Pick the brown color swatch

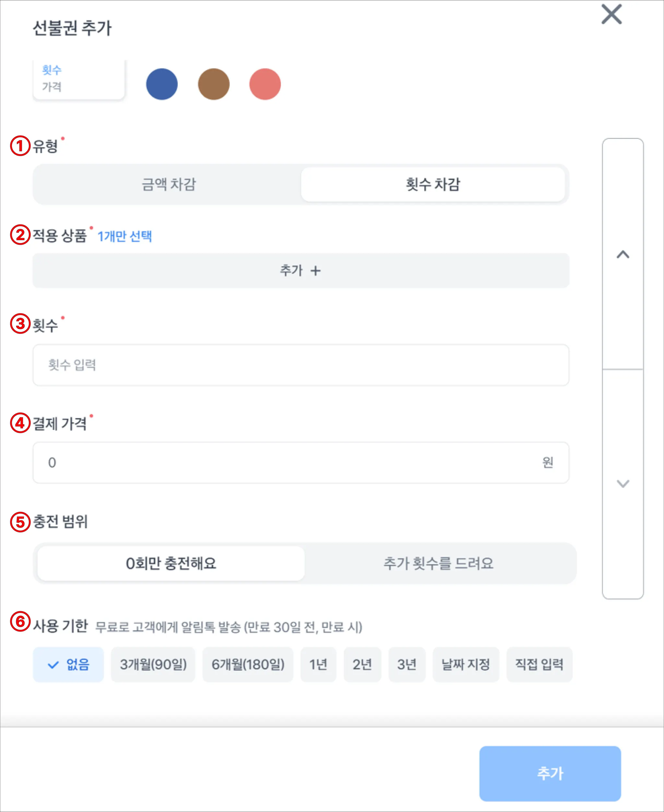click(213, 84)
